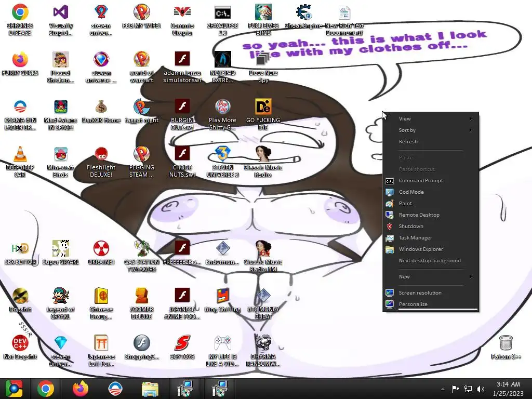Select Next desktop background

pyautogui.click(x=431, y=261)
